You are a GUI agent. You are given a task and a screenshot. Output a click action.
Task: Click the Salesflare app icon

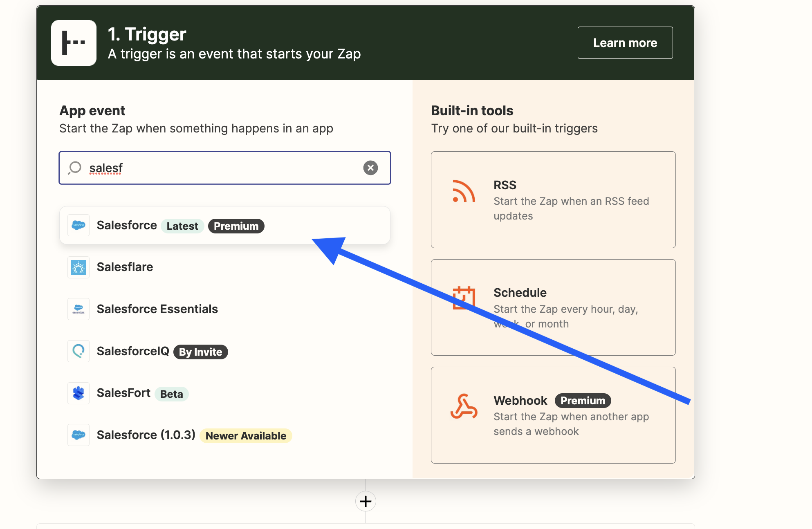click(78, 267)
